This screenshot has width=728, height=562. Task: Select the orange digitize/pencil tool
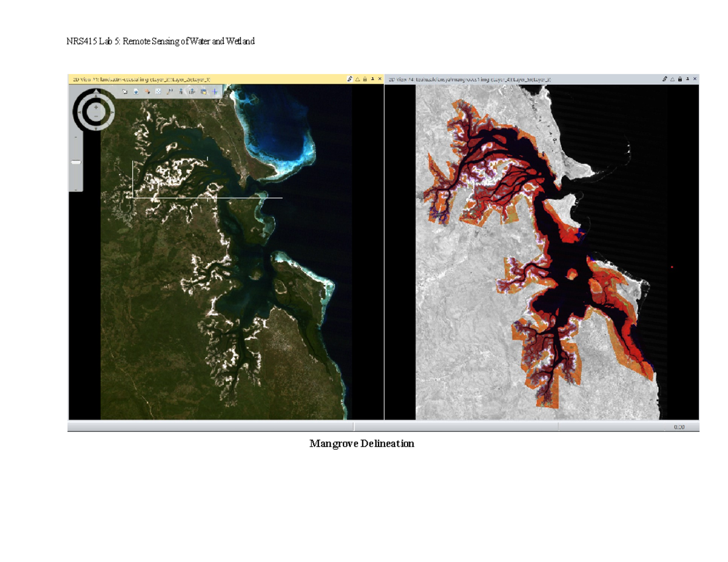pos(147,92)
